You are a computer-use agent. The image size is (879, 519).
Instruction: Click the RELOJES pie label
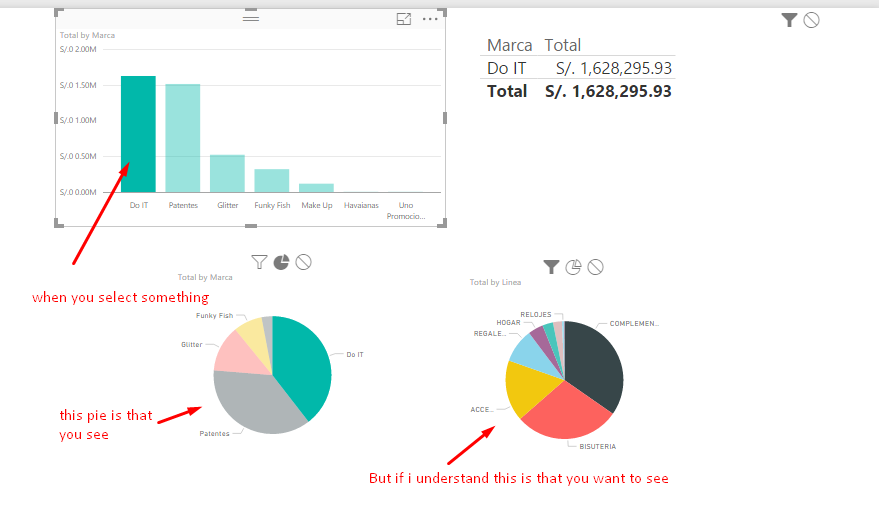536,314
